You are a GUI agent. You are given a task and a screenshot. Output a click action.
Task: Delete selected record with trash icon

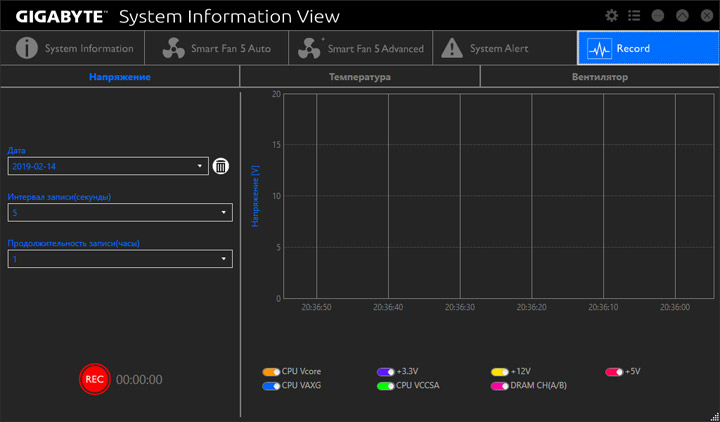(221, 166)
